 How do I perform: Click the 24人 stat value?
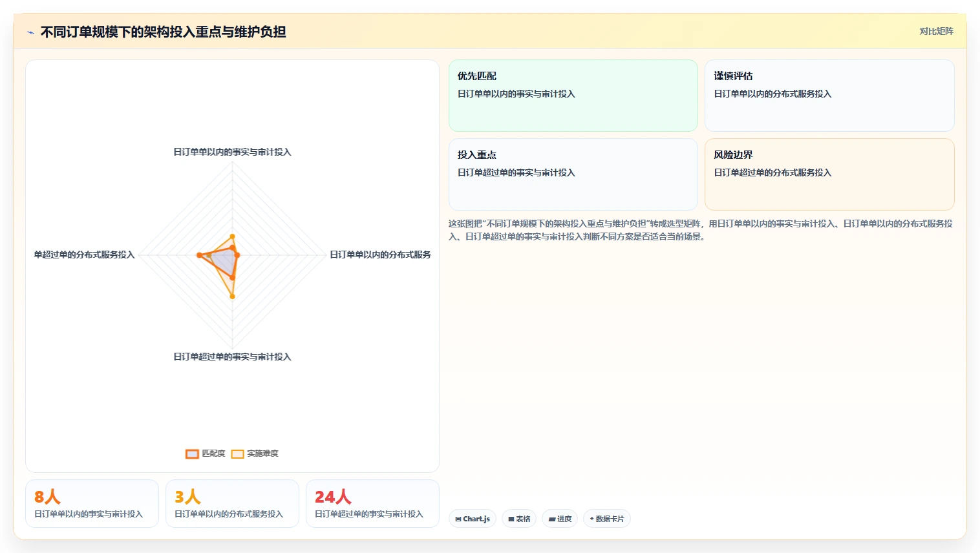click(x=333, y=497)
